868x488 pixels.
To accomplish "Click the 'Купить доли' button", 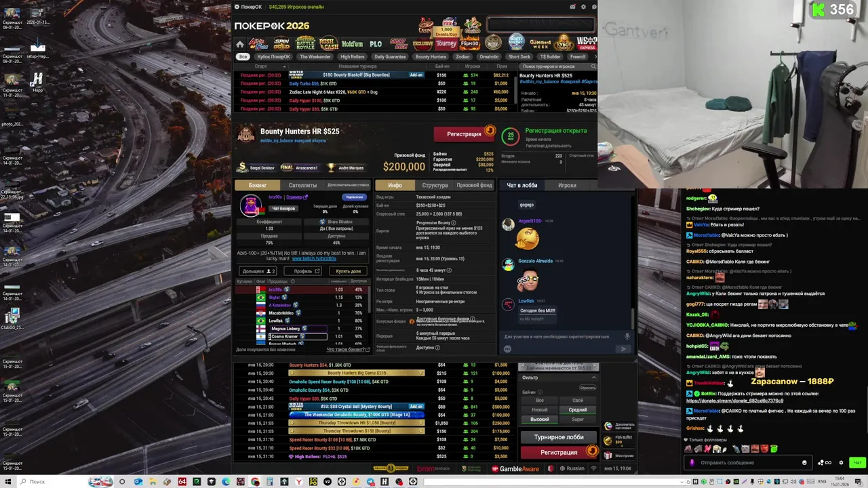I will 349,271.
